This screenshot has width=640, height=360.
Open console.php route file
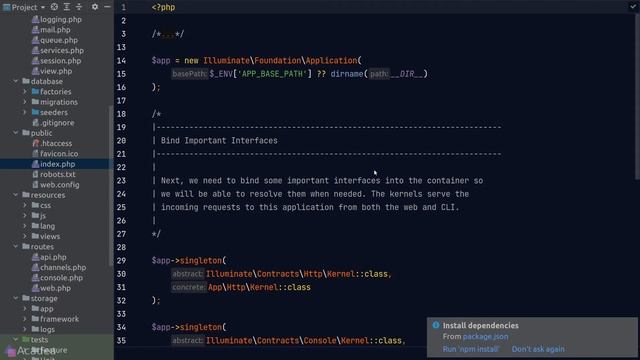point(61,278)
